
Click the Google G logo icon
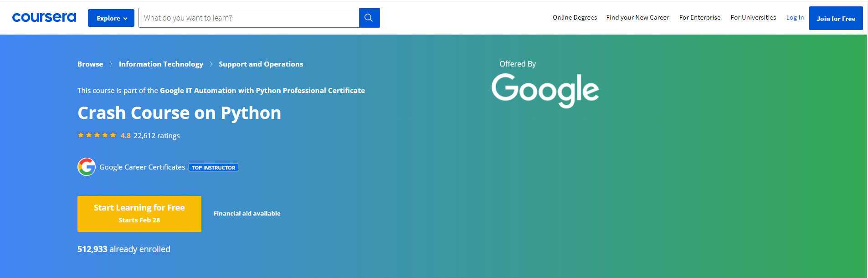pyautogui.click(x=87, y=167)
